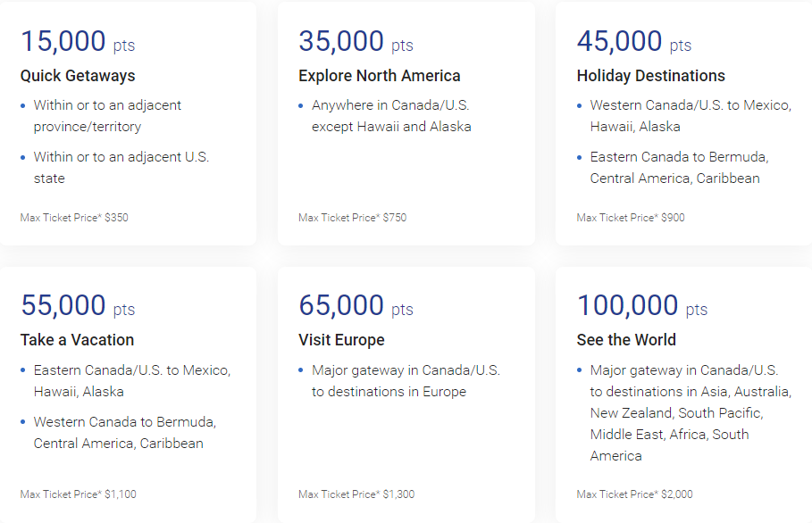Click the Max Ticket Price $900 note
The image size is (812, 523).
(x=631, y=218)
